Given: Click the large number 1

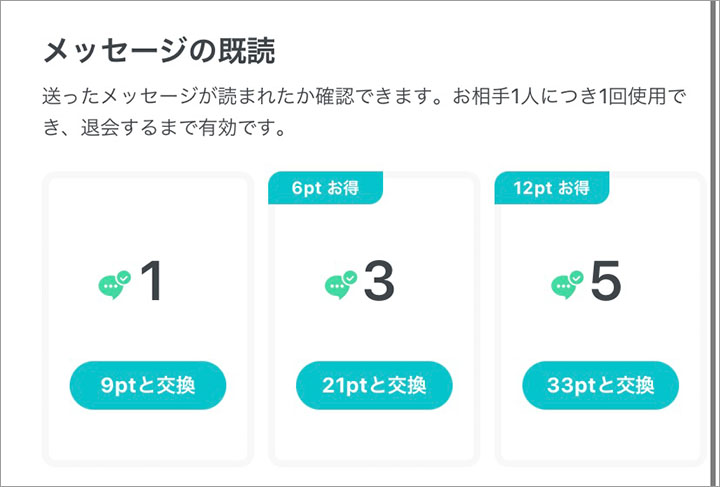Looking at the screenshot, I should coord(152,280).
